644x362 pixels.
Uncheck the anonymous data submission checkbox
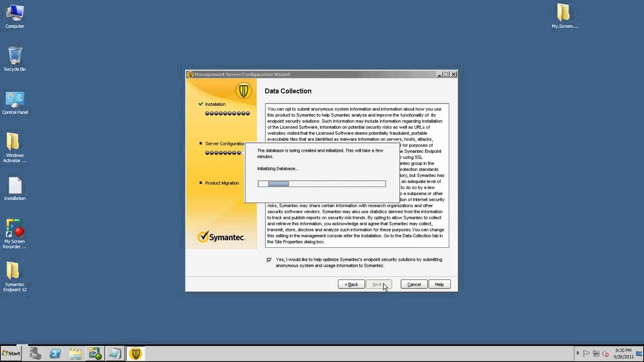click(x=269, y=260)
